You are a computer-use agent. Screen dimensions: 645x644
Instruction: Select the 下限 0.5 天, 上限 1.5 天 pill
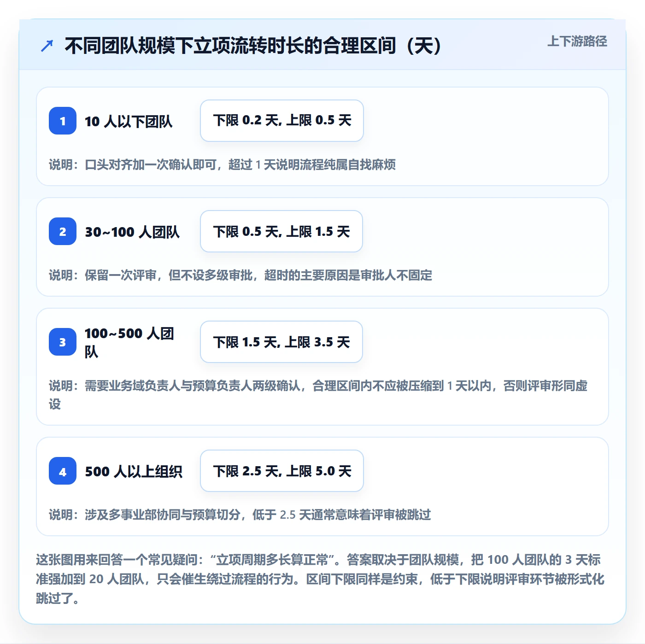(x=281, y=231)
